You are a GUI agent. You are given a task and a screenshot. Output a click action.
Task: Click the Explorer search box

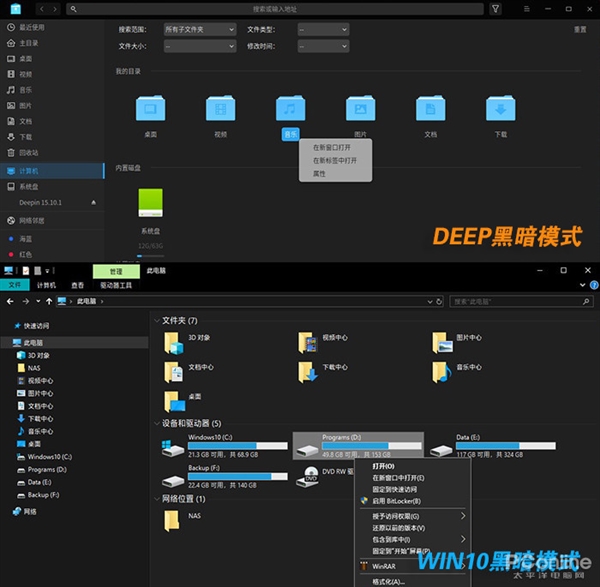[521, 302]
